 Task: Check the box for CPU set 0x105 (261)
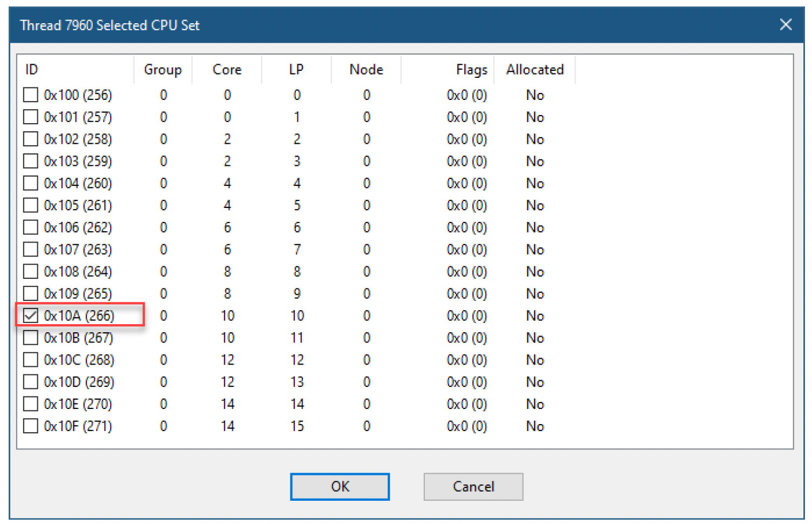tap(31, 205)
